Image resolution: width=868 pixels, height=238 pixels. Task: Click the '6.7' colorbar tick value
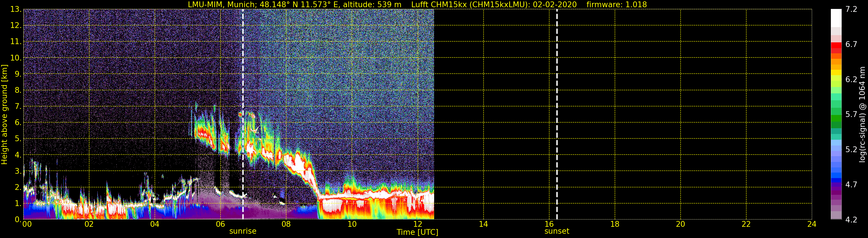point(851,44)
